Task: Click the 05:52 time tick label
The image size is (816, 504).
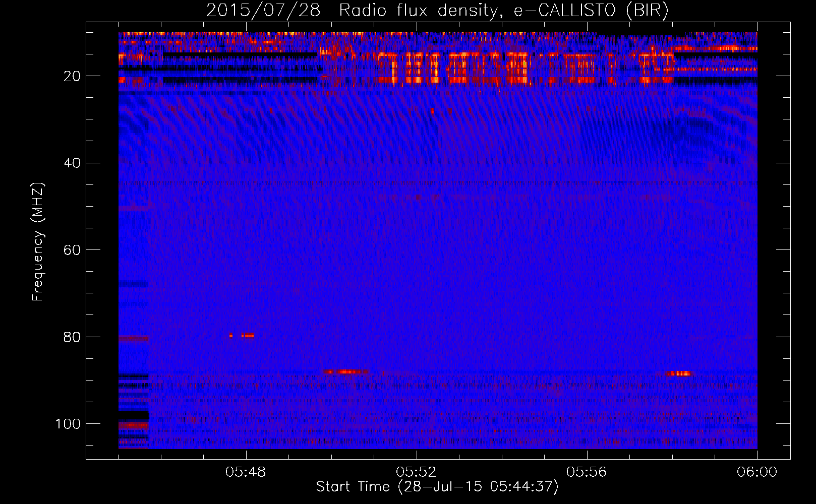Action: point(416,472)
